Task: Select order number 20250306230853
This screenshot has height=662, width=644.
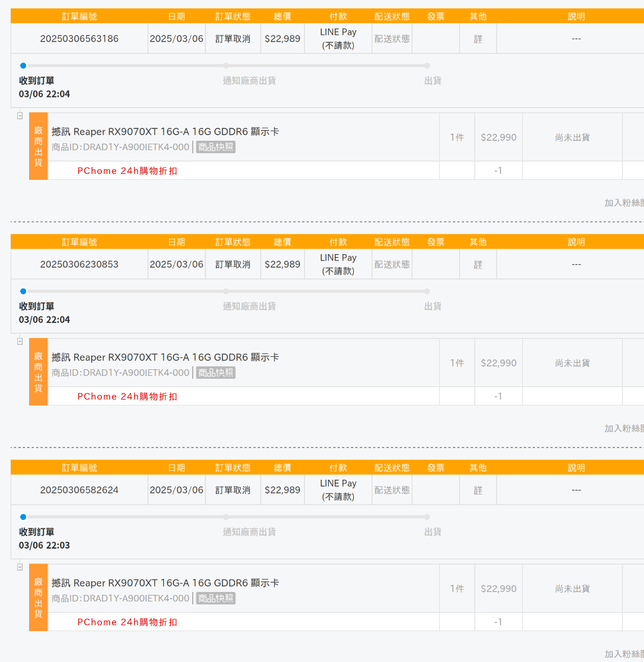Action: click(80, 265)
